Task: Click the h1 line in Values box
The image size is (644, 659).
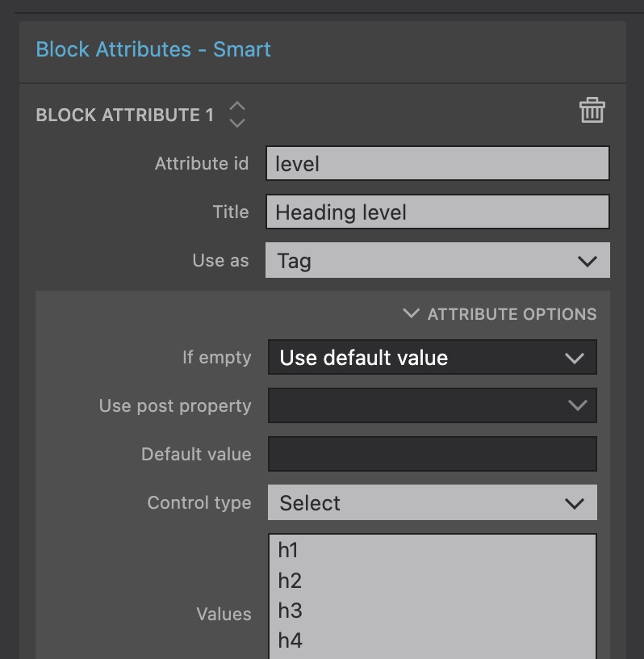Action: pyautogui.click(x=288, y=550)
